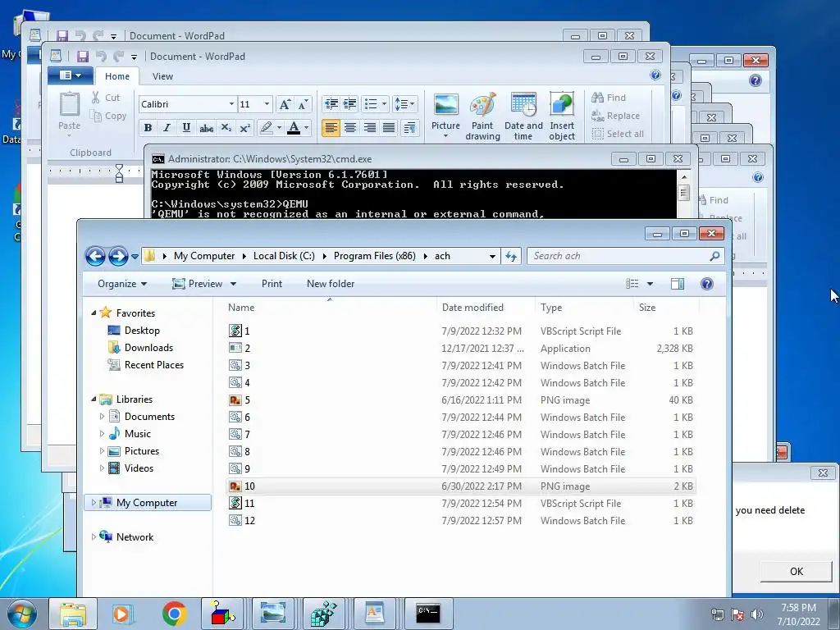The width and height of the screenshot is (840, 630).
Task: Align text left in WordPad
Action: pos(331,127)
